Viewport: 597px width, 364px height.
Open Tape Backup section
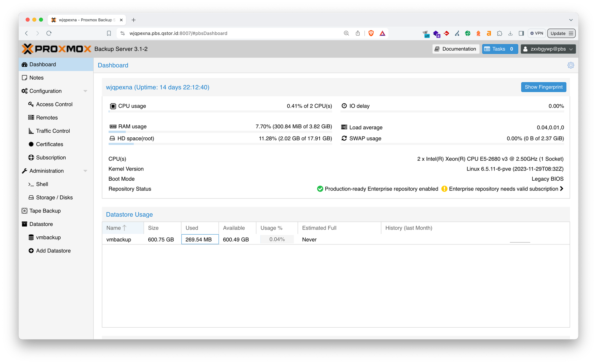56,211
